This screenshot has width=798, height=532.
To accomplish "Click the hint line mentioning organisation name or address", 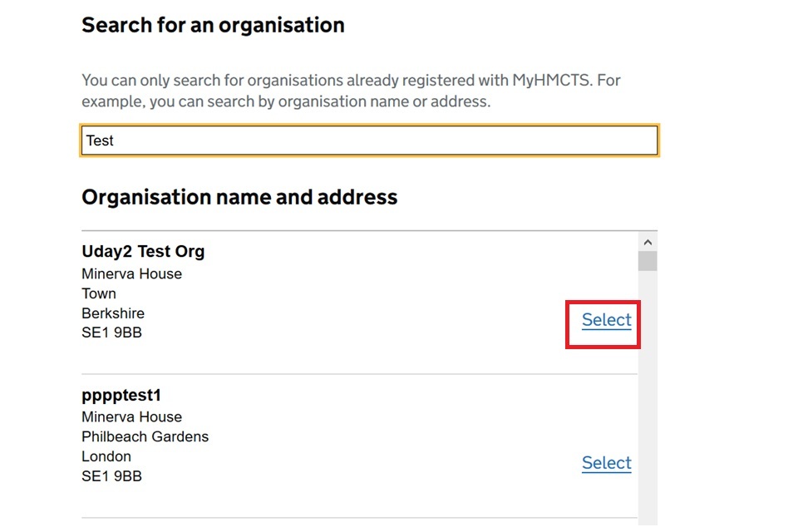I will (x=286, y=102).
